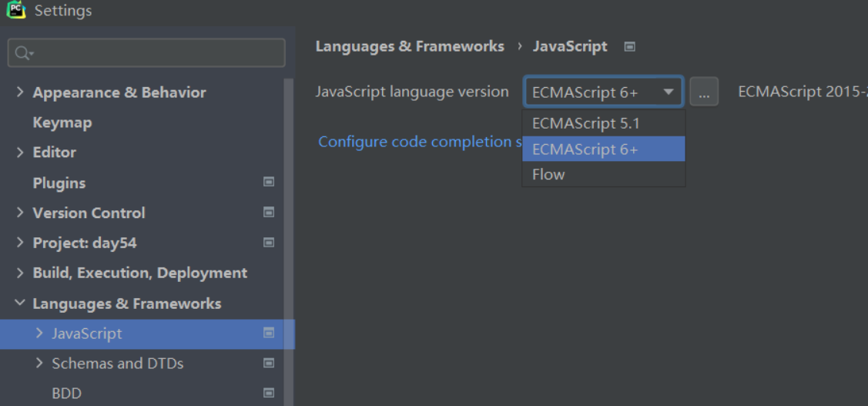
Task: Click the project-level icon beside JavaScript tree item
Action: 269,334
